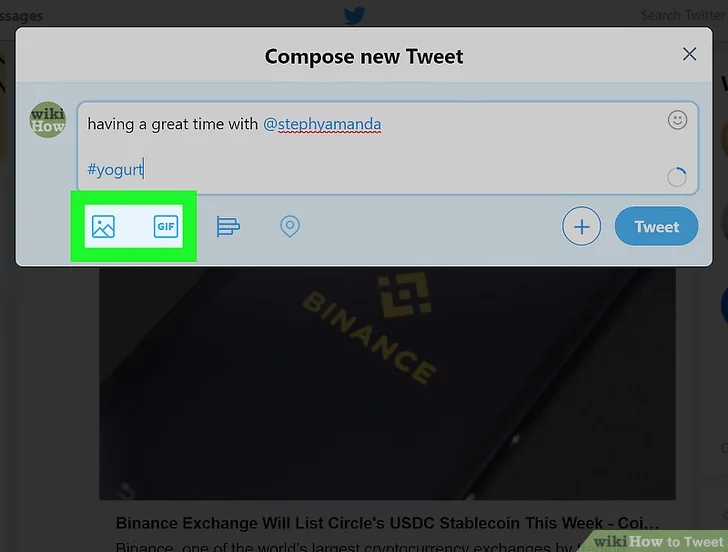Click the add photo icon

click(x=103, y=227)
